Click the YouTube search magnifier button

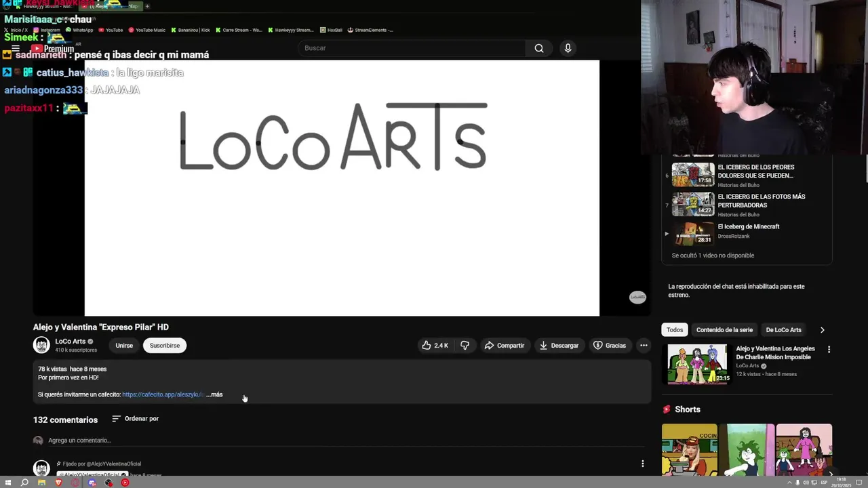click(539, 48)
